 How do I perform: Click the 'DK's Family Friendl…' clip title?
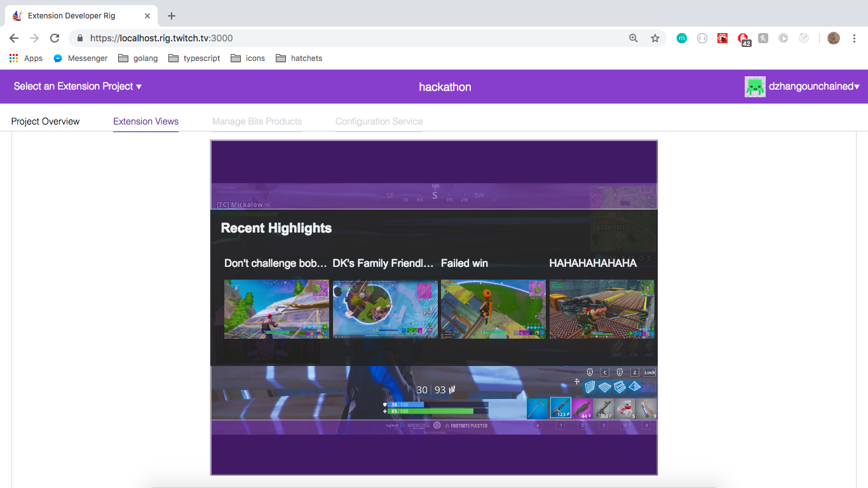(384, 263)
